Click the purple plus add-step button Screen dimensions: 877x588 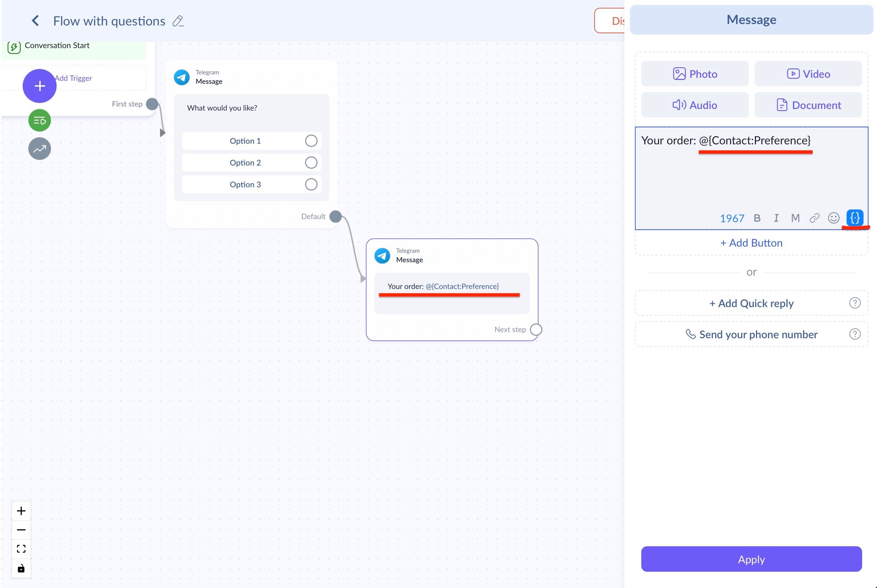tap(39, 86)
